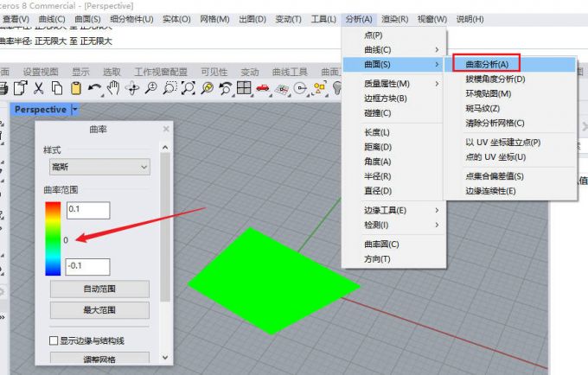Switch to the 曲线工具 toolbar tab
The height and width of the screenshot is (375, 588).
[x=289, y=72]
